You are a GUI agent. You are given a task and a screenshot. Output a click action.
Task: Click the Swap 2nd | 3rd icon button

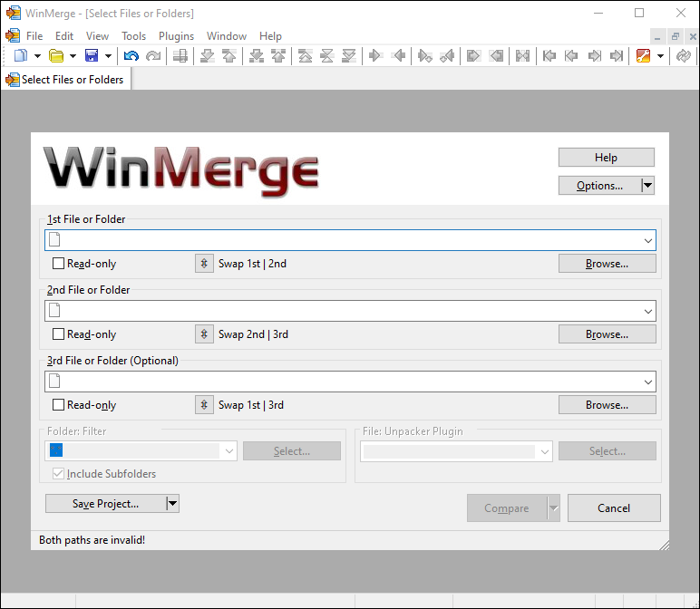pyautogui.click(x=204, y=334)
